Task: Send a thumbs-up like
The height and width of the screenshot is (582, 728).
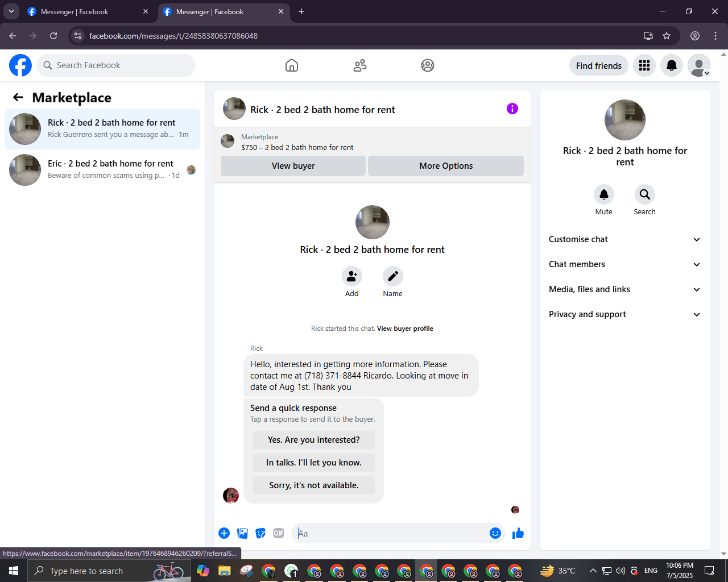Action: (x=518, y=533)
